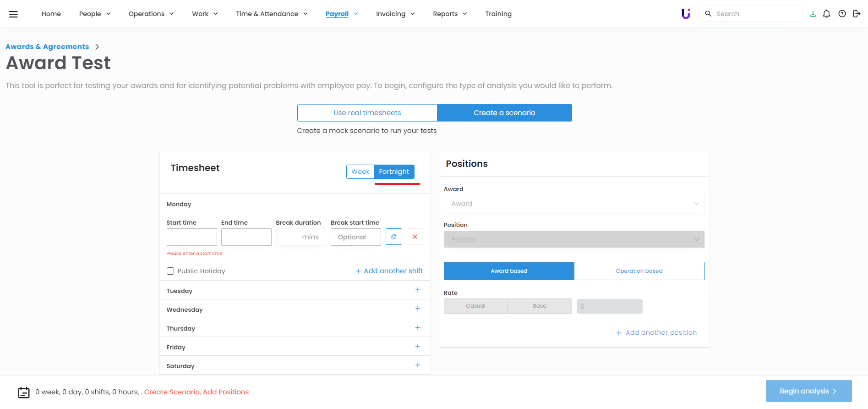Click the logout icon
868x409 pixels.
(857, 14)
